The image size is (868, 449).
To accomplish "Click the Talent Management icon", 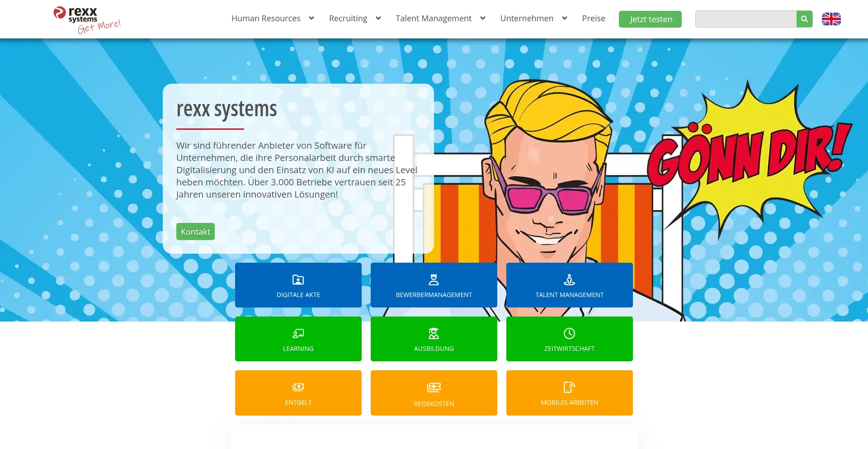I will click(570, 280).
